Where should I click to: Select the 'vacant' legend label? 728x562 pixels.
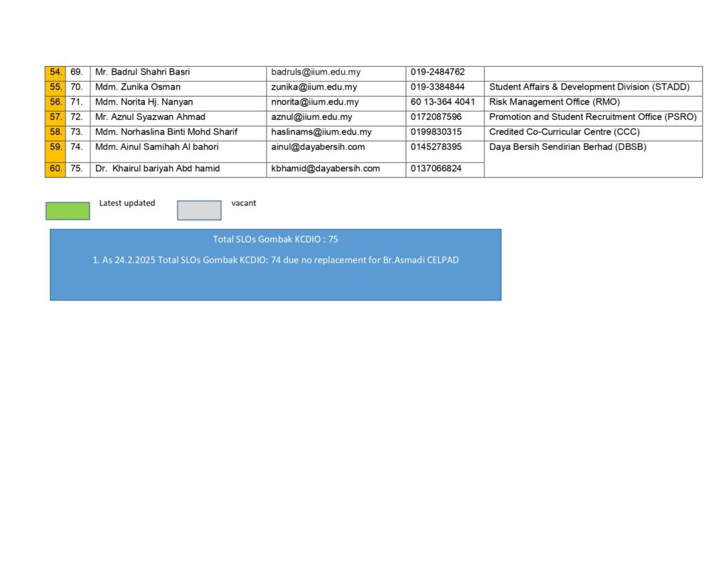(244, 202)
